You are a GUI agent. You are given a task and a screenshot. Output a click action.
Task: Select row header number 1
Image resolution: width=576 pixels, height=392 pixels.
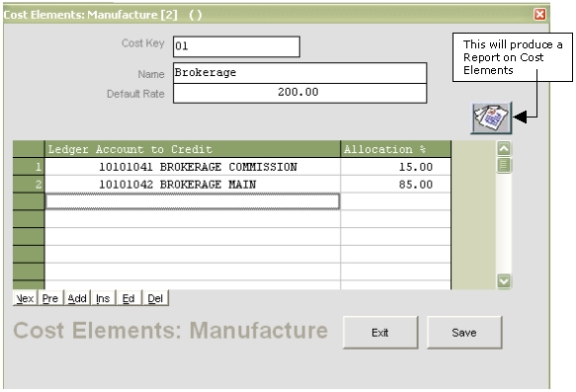tap(29, 167)
